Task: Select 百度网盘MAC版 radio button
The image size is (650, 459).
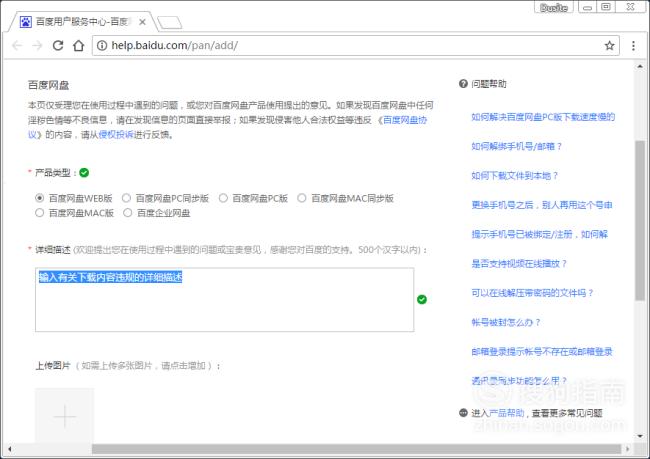Action: pos(39,213)
